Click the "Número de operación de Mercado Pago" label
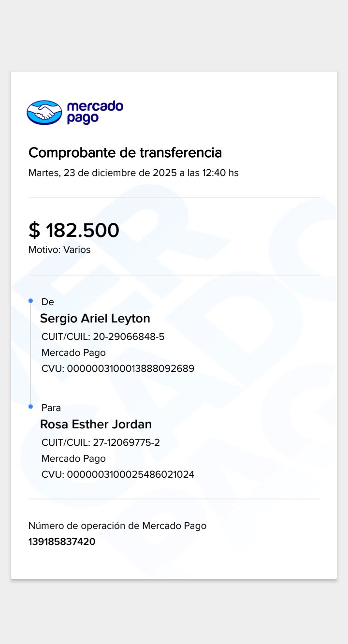 pyautogui.click(x=117, y=526)
